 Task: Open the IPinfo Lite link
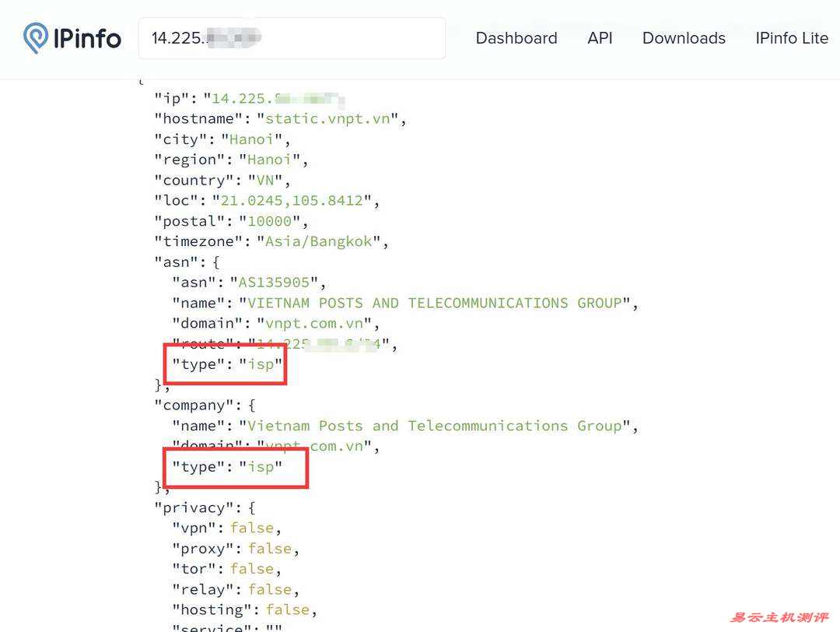click(x=791, y=38)
